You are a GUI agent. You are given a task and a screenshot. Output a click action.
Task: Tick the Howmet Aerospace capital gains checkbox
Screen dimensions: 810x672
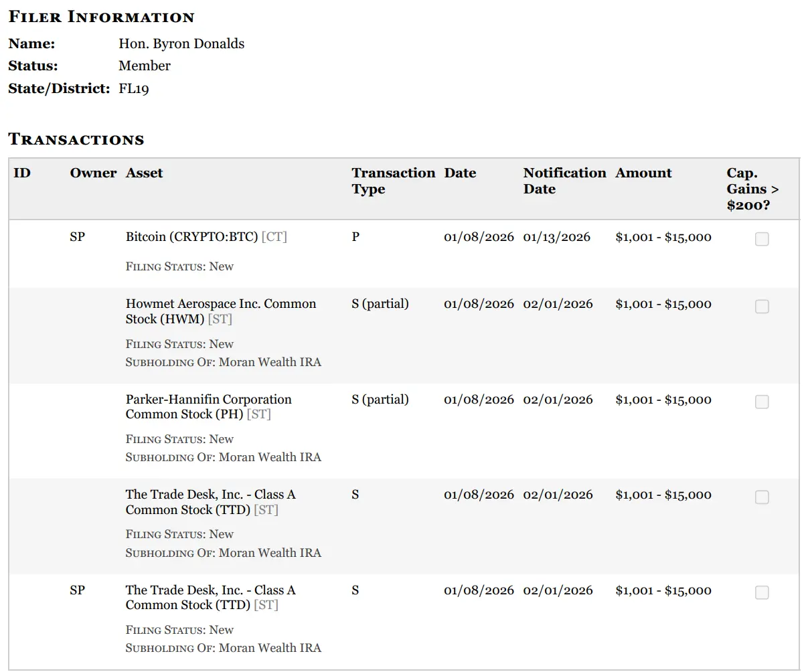762,307
